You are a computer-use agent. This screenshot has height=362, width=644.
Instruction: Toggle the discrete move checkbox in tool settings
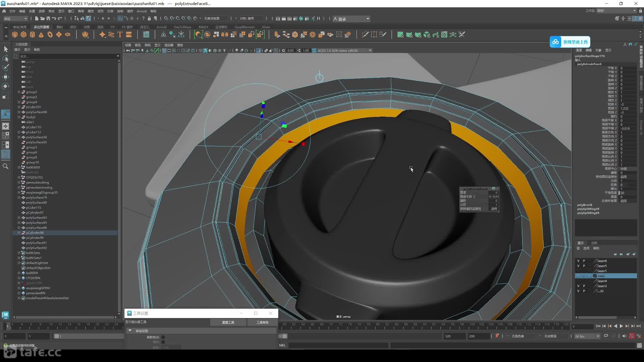[163, 337]
